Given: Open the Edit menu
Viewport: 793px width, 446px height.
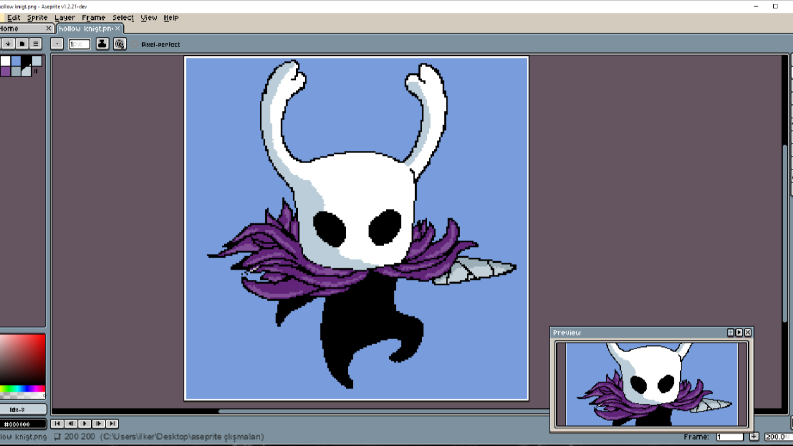Looking at the screenshot, I should (x=13, y=18).
